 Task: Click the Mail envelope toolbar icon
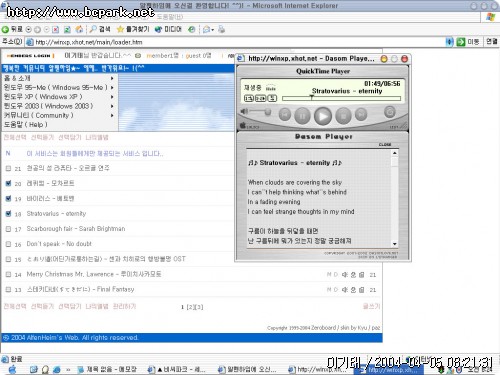point(206,29)
